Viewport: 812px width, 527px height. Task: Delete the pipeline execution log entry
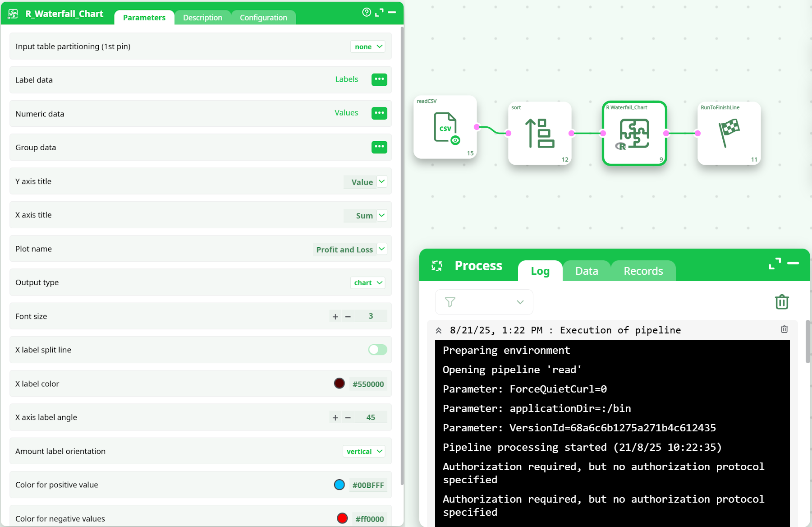click(x=784, y=329)
